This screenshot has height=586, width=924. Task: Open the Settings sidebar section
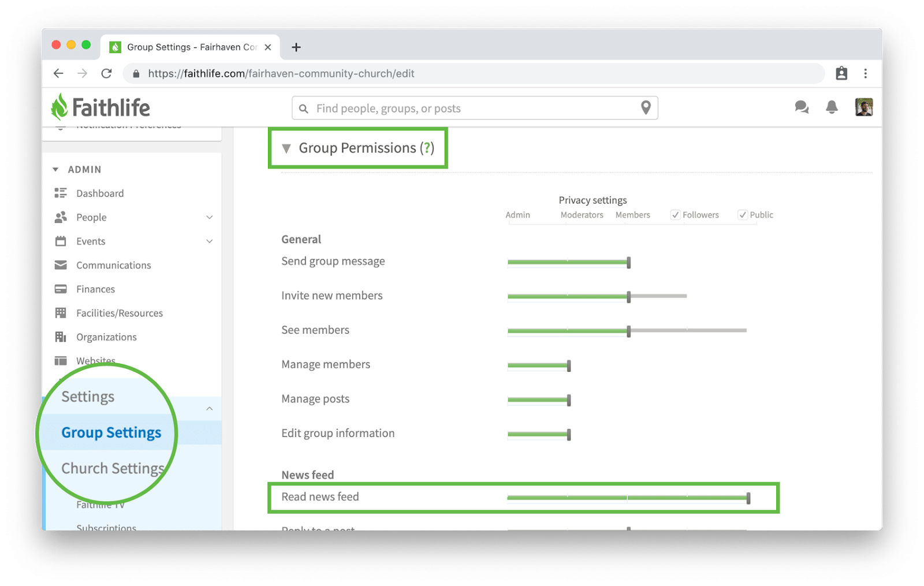point(88,397)
